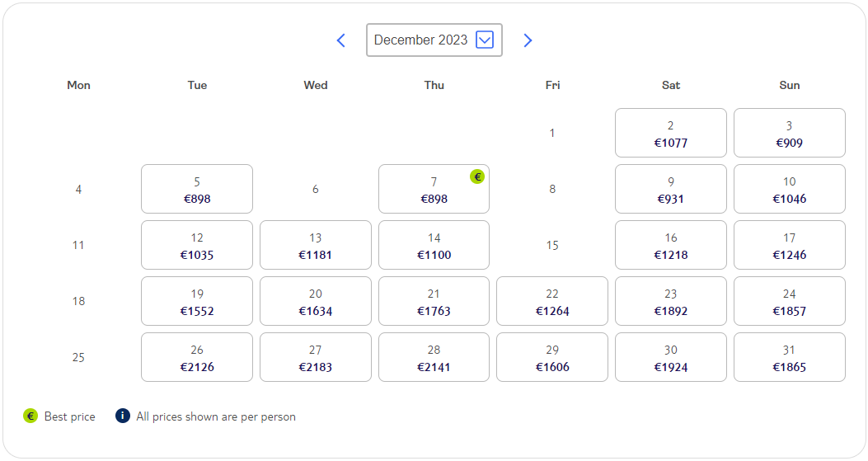Choose December 13 at €1181
This screenshot has height=461, width=868.
pos(316,245)
